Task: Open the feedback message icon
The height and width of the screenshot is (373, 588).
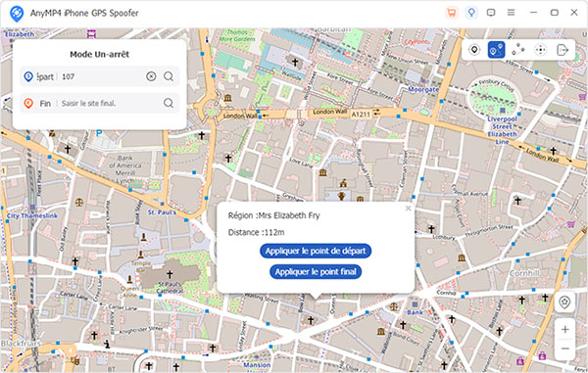Action: [x=491, y=13]
